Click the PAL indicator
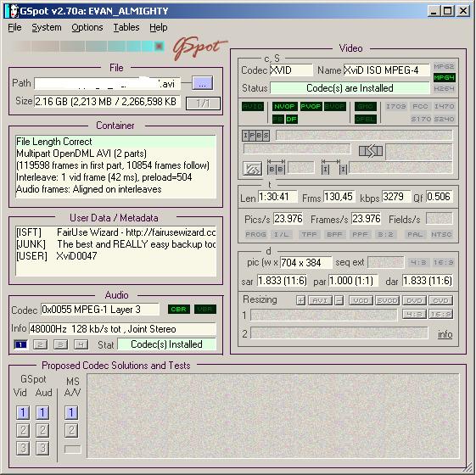This screenshot has height=475, width=476. (415, 234)
